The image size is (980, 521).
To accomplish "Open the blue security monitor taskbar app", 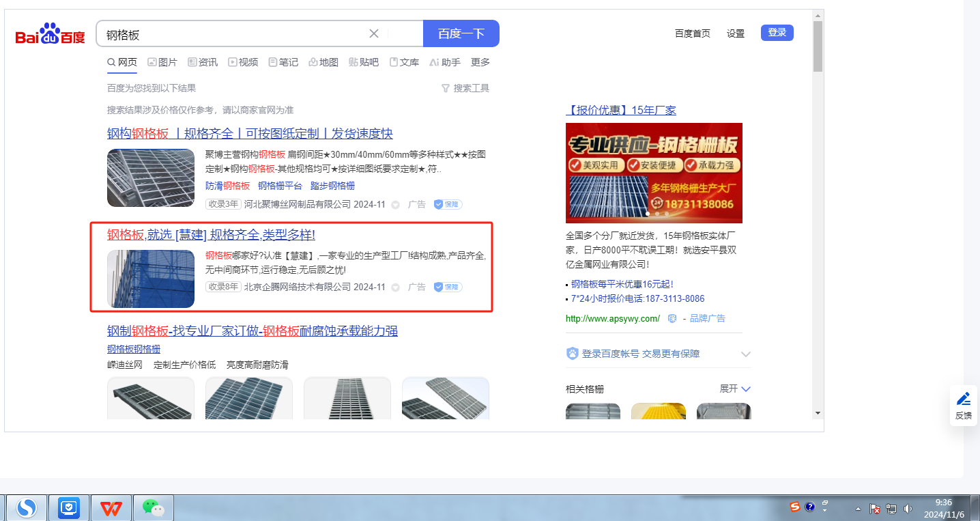I will [x=70, y=508].
